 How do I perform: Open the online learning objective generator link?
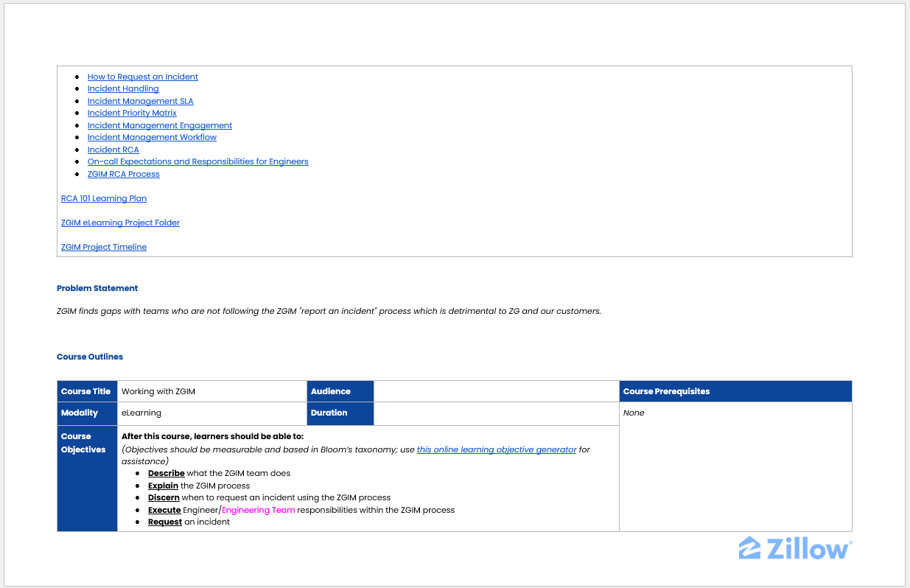(x=496, y=449)
